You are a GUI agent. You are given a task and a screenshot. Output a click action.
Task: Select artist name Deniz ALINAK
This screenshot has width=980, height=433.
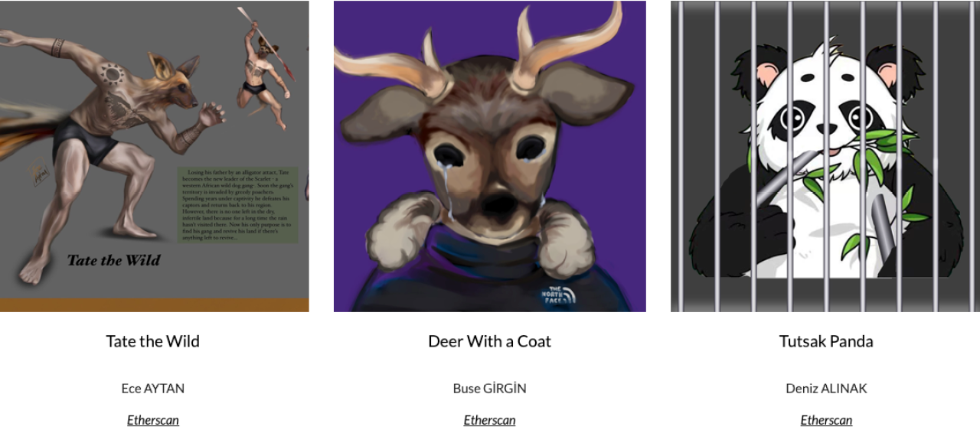826,388
